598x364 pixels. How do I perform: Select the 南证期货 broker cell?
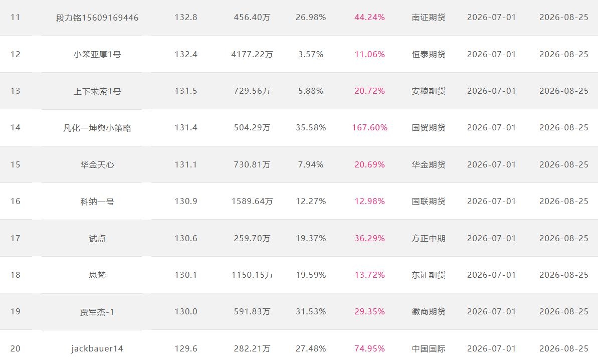click(429, 18)
